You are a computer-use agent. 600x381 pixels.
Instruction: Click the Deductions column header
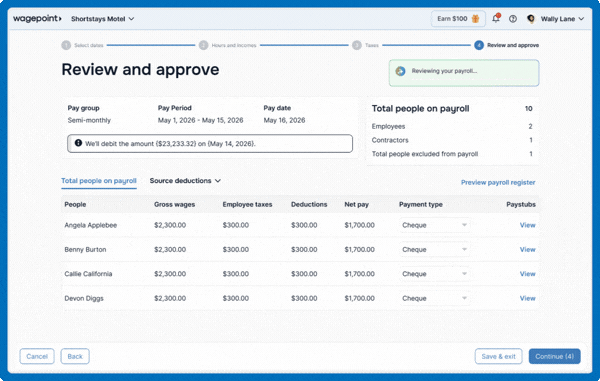pyautogui.click(x=309, y=204)
